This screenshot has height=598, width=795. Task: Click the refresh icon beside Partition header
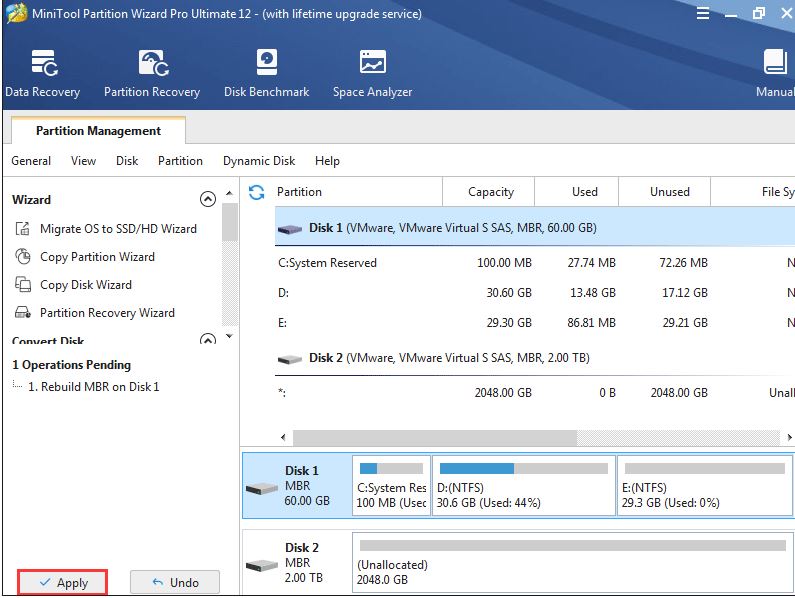click(257, 192)
